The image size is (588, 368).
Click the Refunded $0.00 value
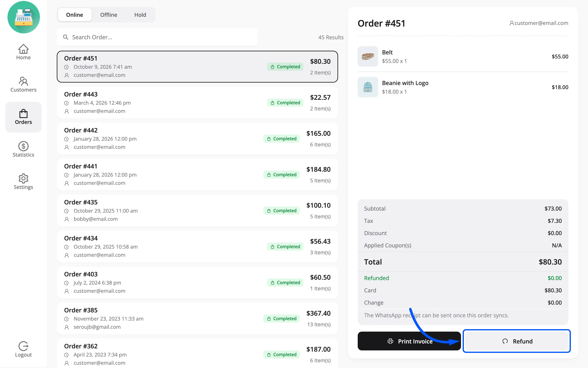555,278
